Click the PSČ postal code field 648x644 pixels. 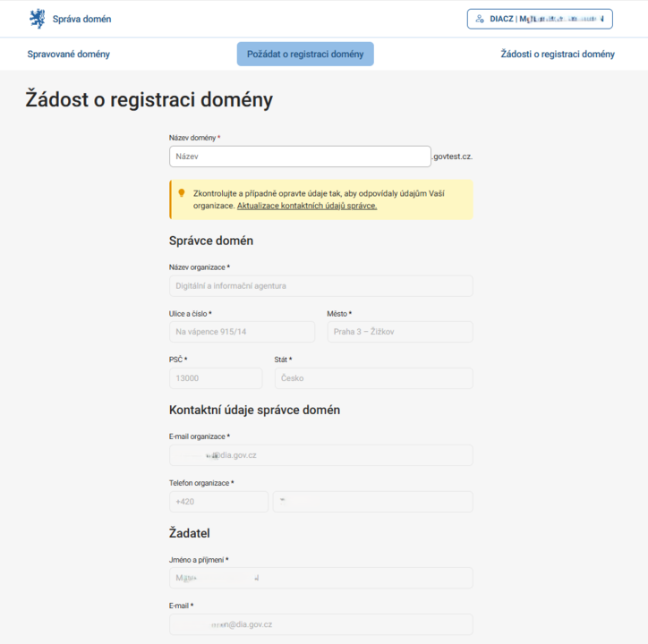pos(216,378)
